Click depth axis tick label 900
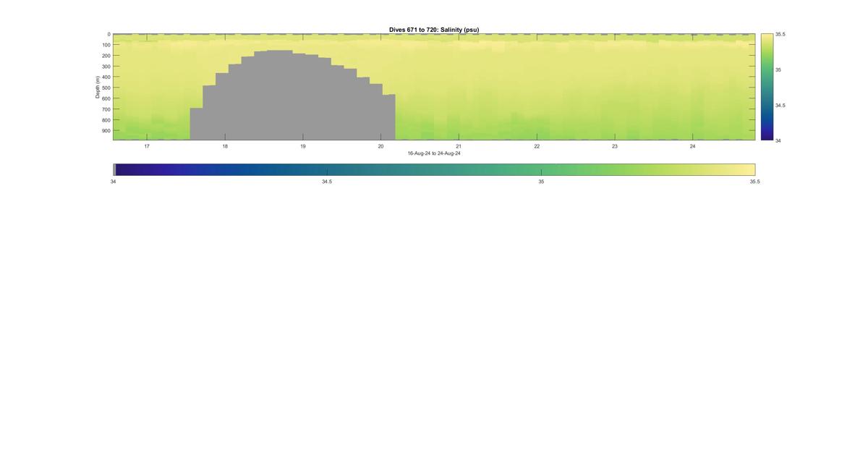This screenshot has width=868, height=450. pos(106,131)
